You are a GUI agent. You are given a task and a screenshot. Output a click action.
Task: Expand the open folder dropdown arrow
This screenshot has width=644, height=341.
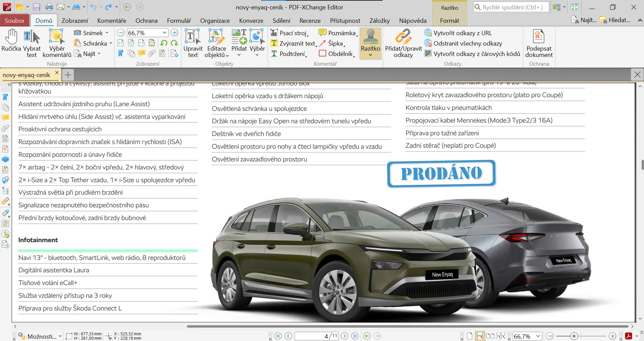28,7
